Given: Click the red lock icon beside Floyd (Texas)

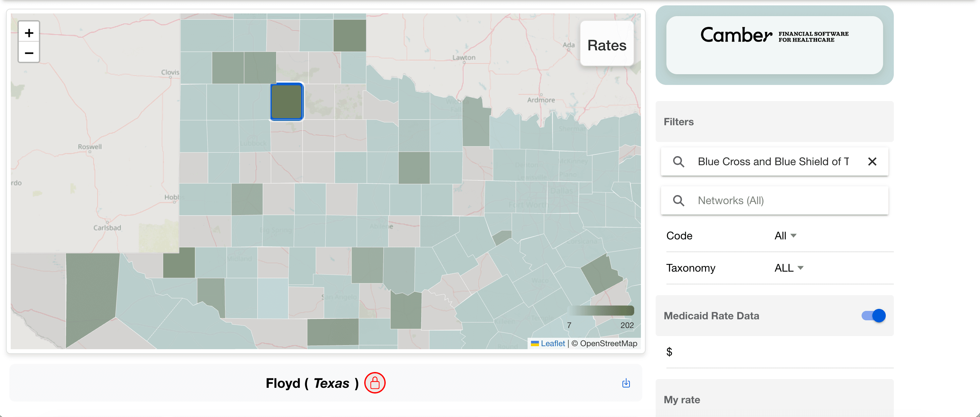Looking at the screenshot, I should tap(375, 383).
